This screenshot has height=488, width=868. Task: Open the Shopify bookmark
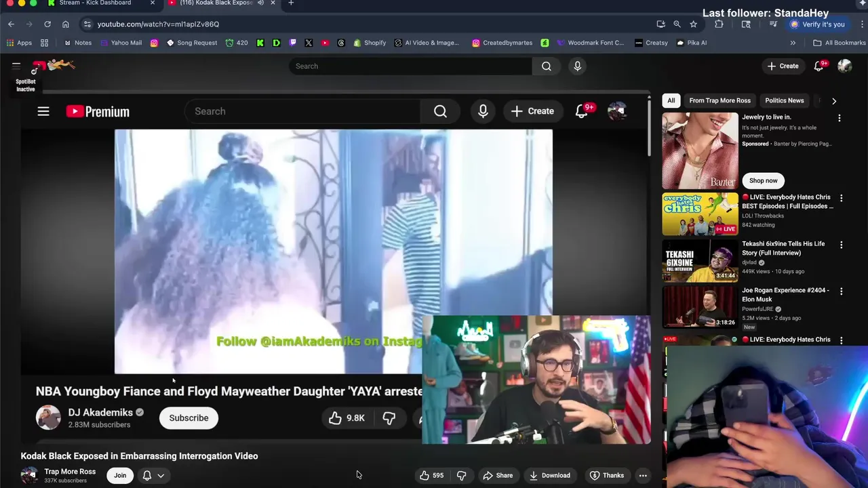point(369,43)
